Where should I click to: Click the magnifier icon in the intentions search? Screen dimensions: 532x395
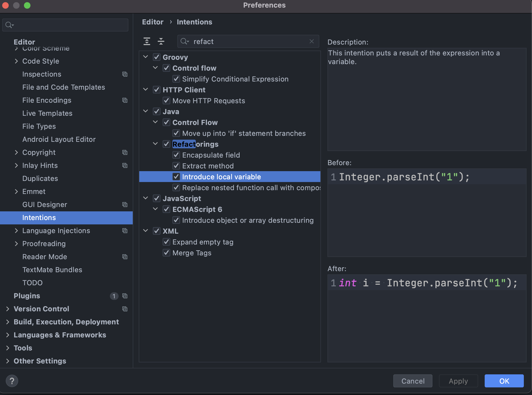(x=185, y=41)
